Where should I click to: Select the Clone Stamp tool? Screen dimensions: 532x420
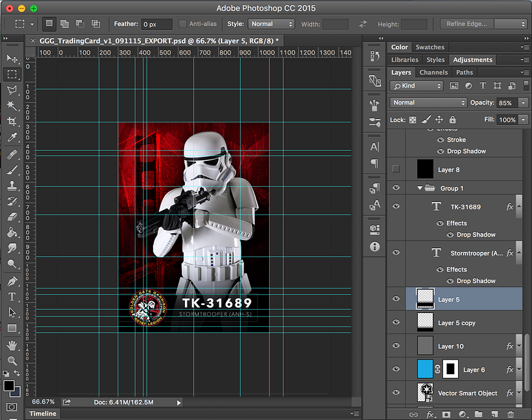coord(12,185)
